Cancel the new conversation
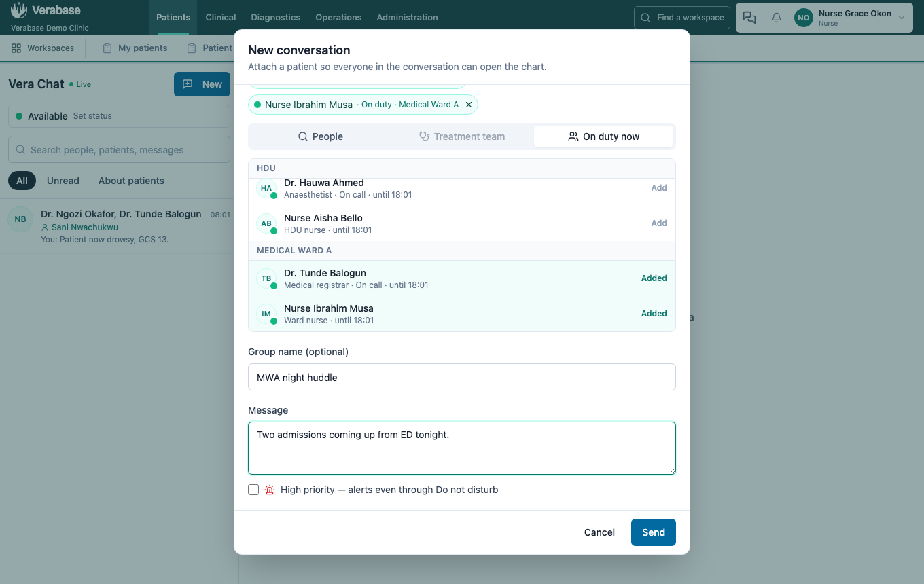 (599, 532)
